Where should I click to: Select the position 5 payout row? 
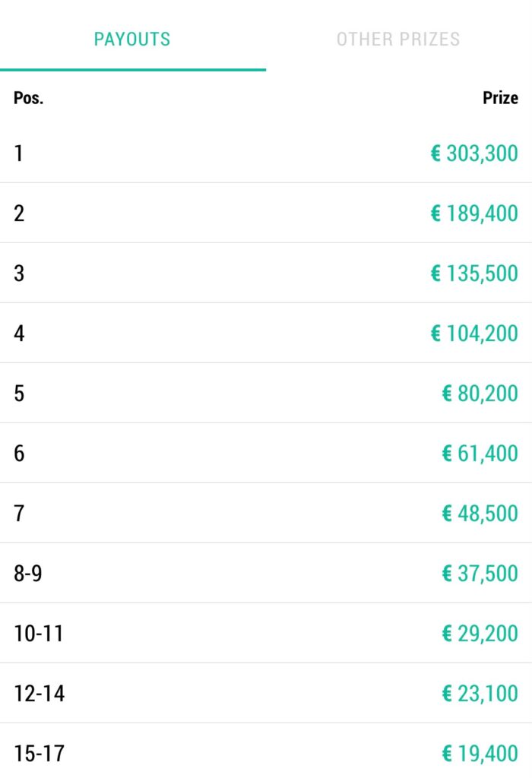(x=266, y=393)
